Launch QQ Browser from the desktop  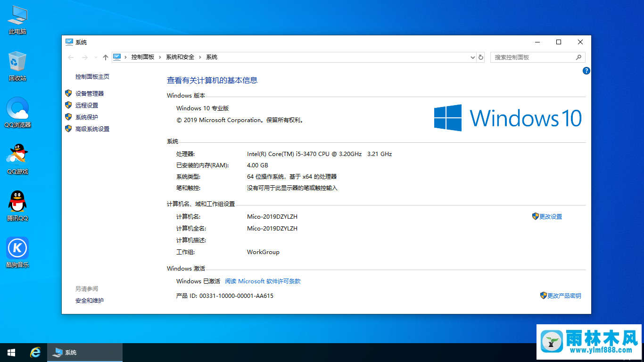[x=17, y=113]
